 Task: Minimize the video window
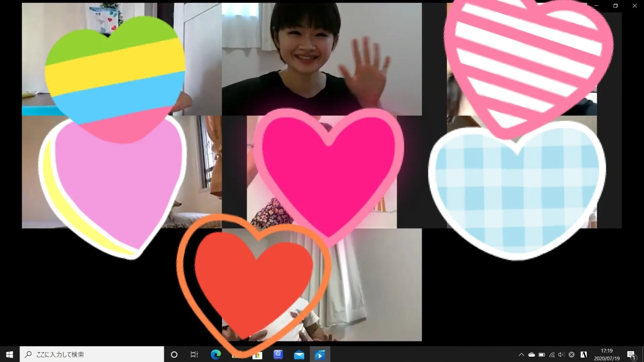[x=596, y=6]
